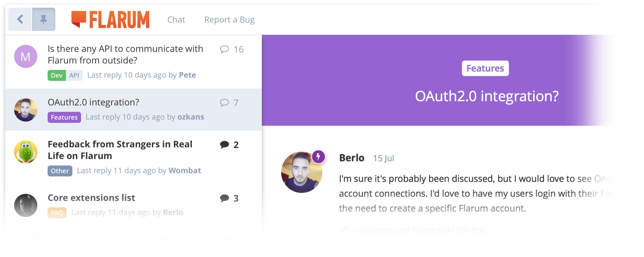644x257 pixels.
Task: Open ozkans profile link
Action: [x=191, y=117]
